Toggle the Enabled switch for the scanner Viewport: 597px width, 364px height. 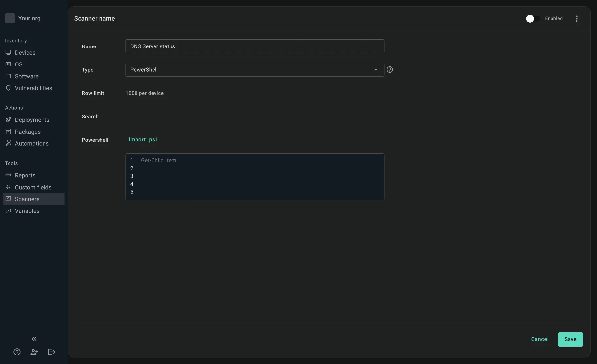[x=533, y=19]
